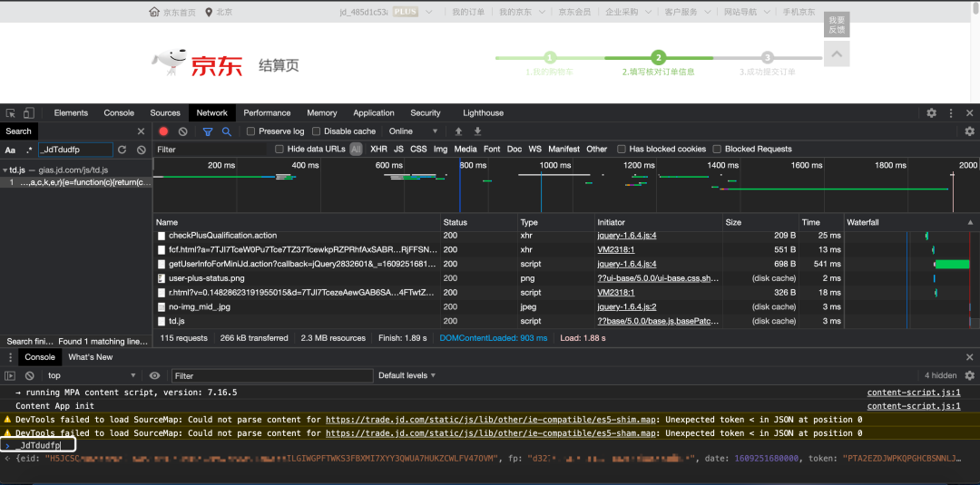
Task: Activate the inspect element picker icon
Action: [11, 113]
